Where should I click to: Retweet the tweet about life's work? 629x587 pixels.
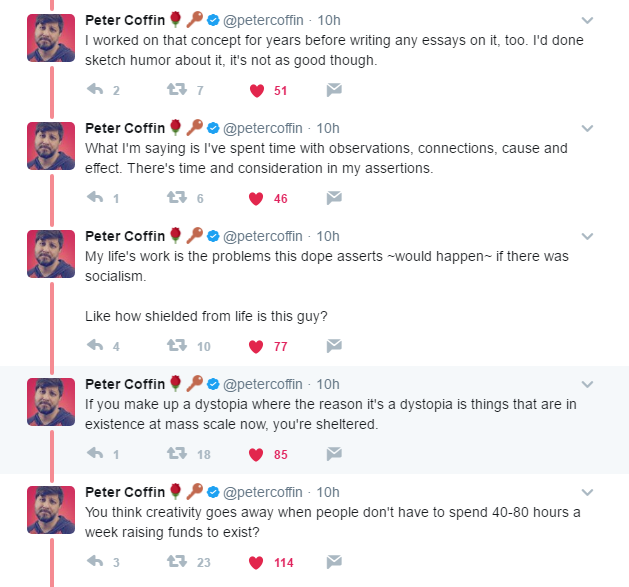pyautogui.click(x=177, y=347)
